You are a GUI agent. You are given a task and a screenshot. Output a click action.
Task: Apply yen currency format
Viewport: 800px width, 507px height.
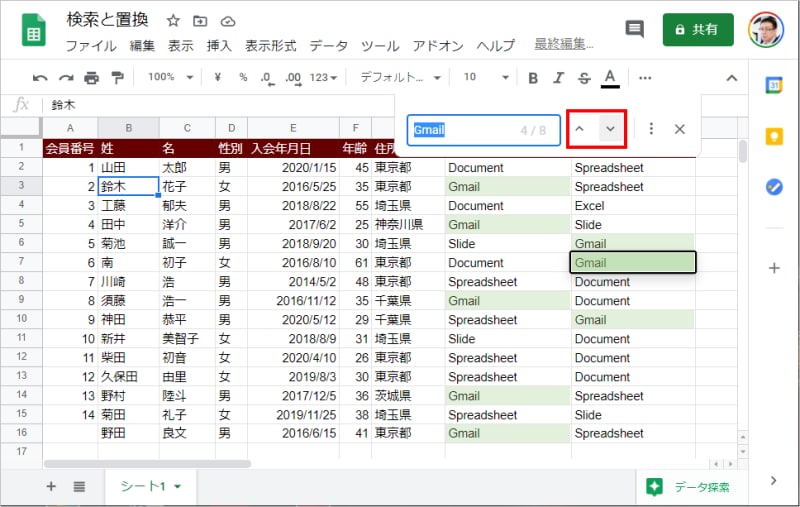[217, 77]
